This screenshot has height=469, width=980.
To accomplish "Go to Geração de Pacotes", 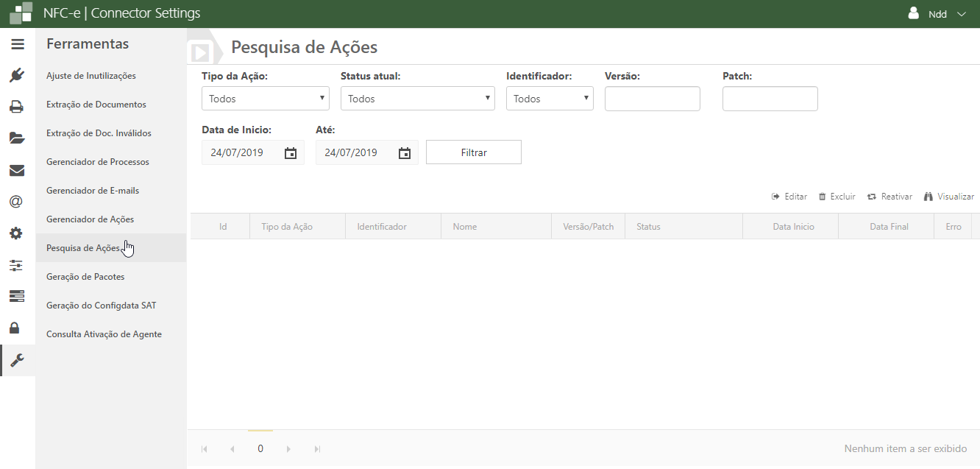I will [85, 277].
